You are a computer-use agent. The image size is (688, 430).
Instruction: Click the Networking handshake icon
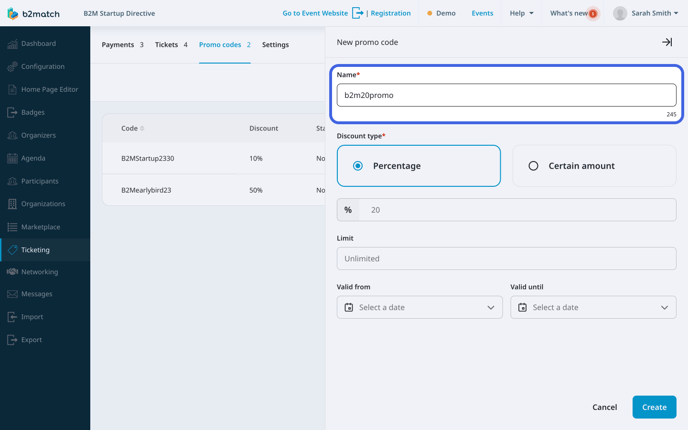coord(12,272)
